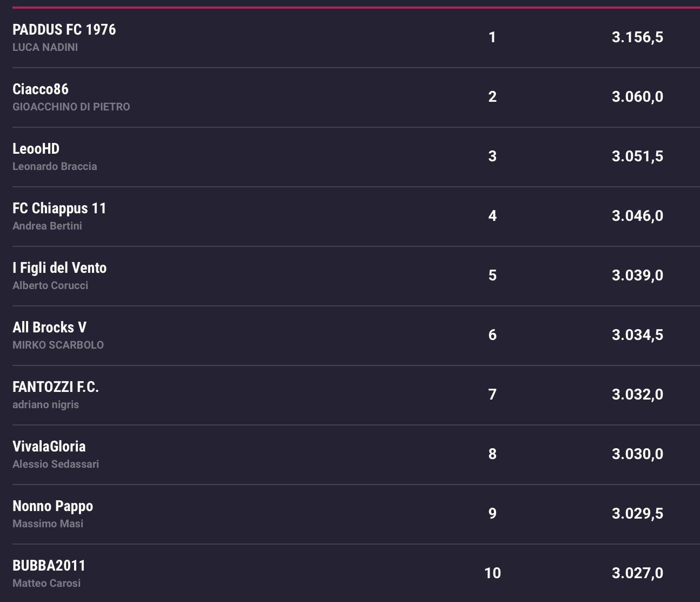The image size is (700, 602).
Task: Click manager name MIRKO SCARBOLO
Action: tap(58, 345)
